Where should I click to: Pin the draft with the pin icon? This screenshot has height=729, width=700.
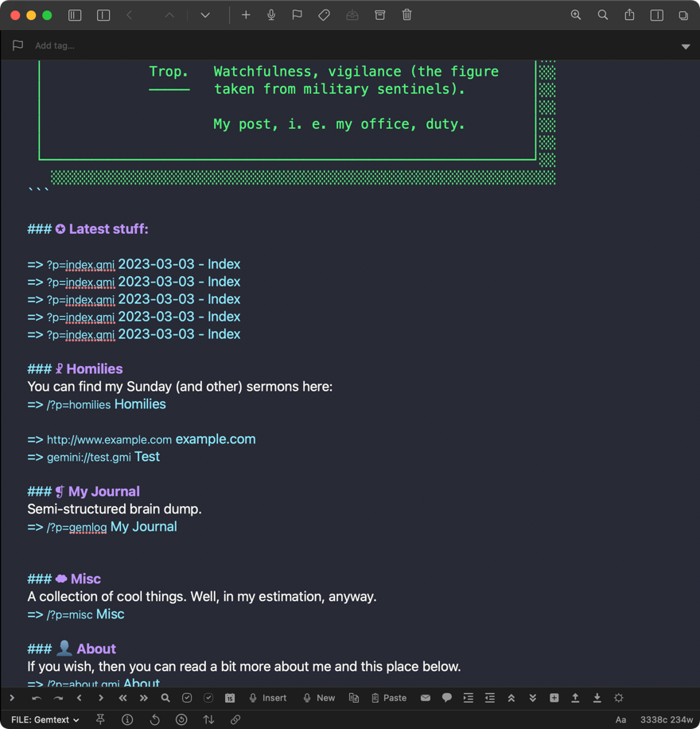point(100,719)
